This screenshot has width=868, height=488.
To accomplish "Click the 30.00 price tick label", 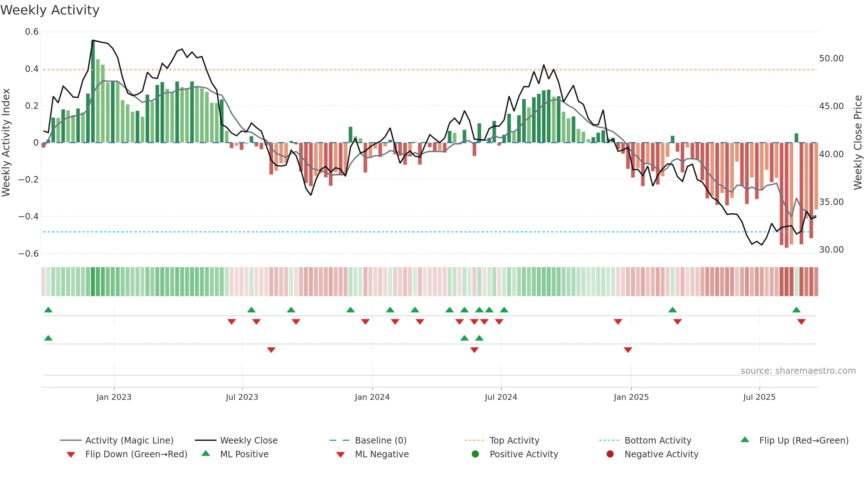I will pos(831,250).
